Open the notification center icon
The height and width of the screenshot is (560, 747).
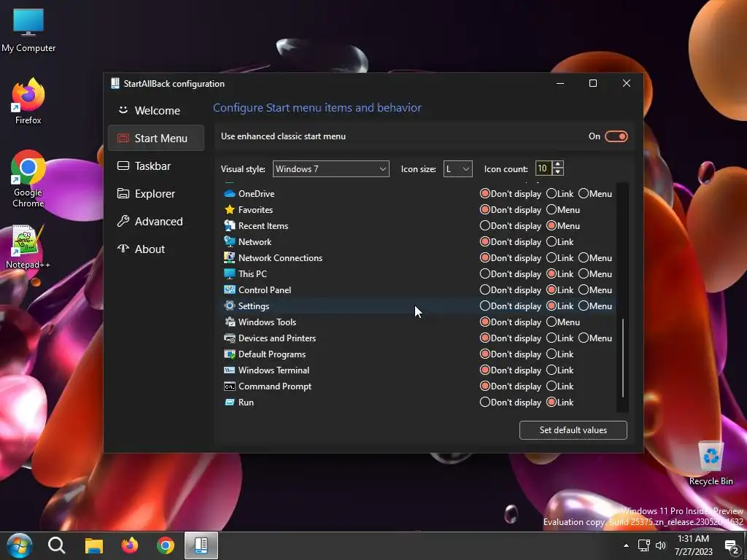pos(731,545)
